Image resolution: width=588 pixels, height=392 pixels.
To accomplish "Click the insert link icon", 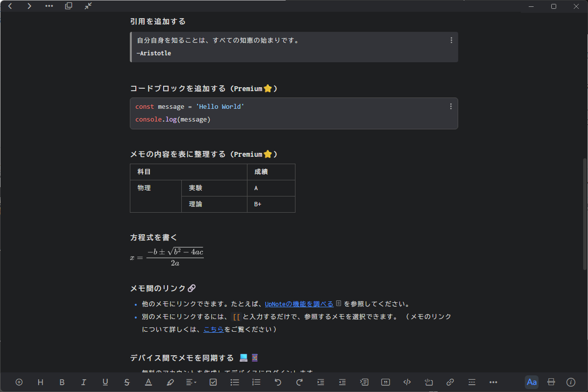I will coord(450,382).
